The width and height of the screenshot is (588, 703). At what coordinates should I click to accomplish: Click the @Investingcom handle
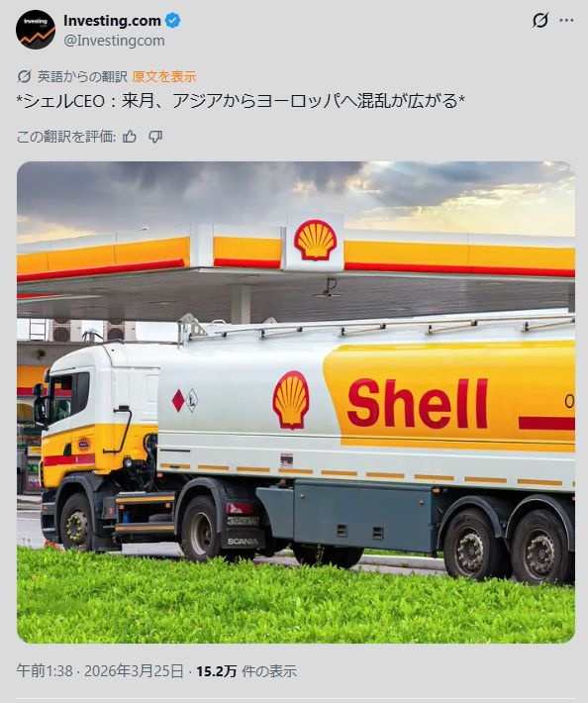point(114,41)
